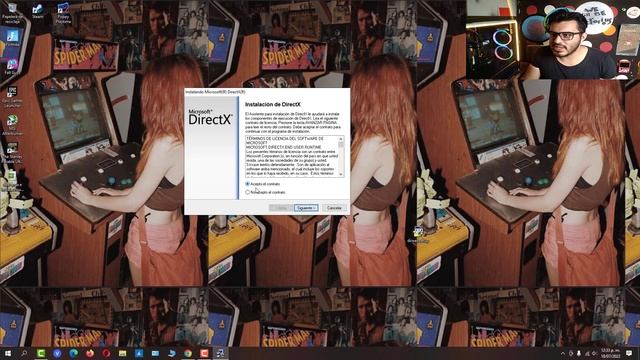640x360 pixels.
Task: Open the taskbar clock and date
Action: point(609,353)
